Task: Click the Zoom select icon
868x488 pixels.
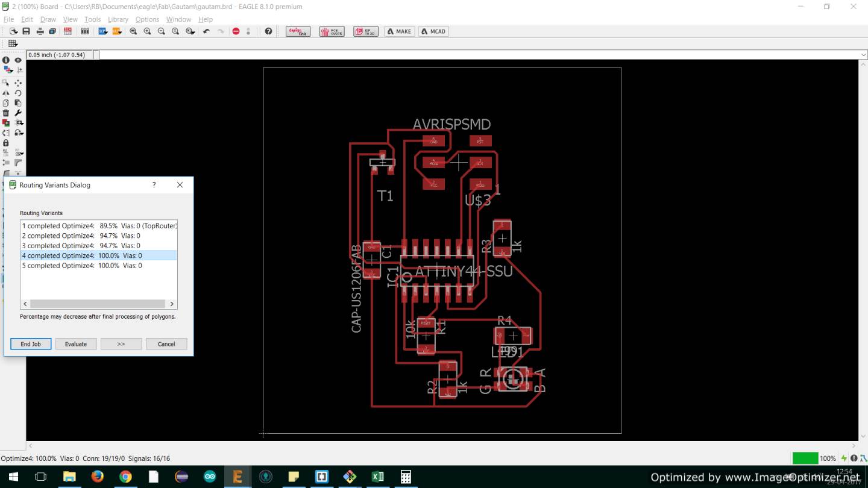Action: pos(189,31)
